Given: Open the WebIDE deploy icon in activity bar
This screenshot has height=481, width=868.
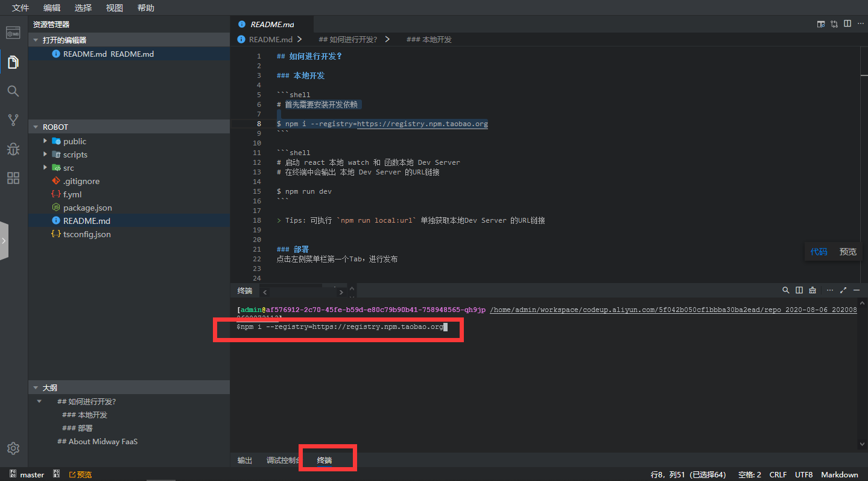Looking at the screenshot, I should pyautogui.click(x=13, y=33).
